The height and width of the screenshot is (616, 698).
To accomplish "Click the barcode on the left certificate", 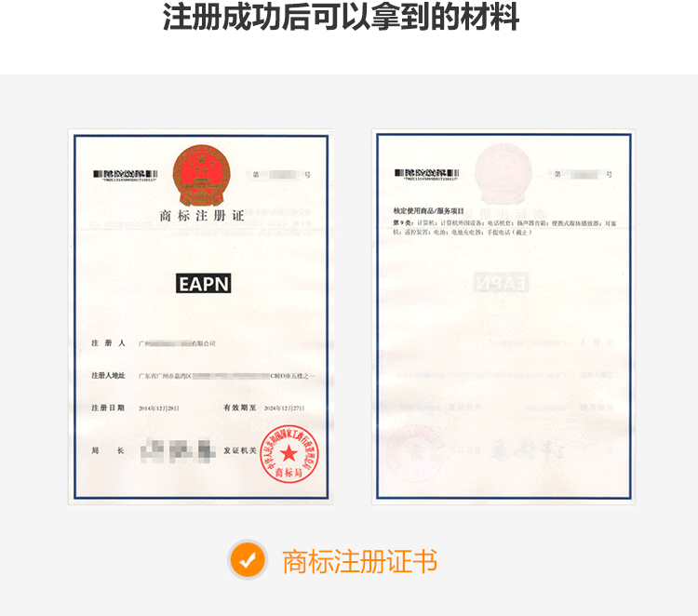I will coord(125,175).
